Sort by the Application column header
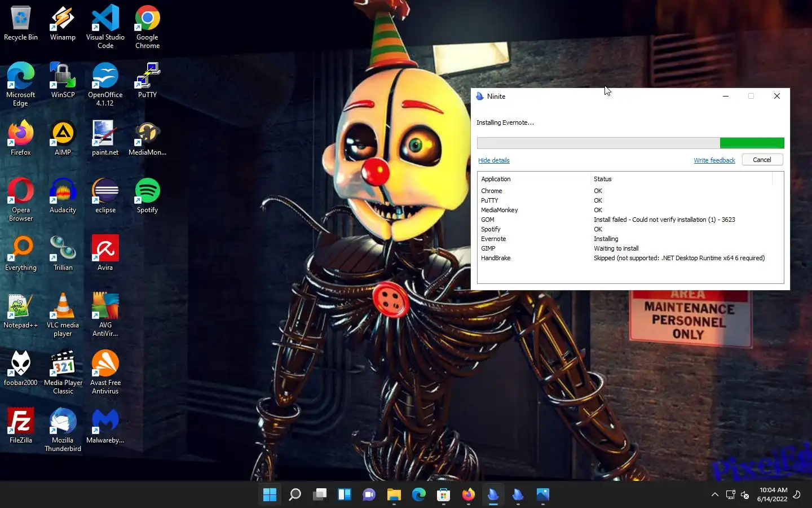The height and width of the screenshot is (508, 812). (x=534, y=179)
